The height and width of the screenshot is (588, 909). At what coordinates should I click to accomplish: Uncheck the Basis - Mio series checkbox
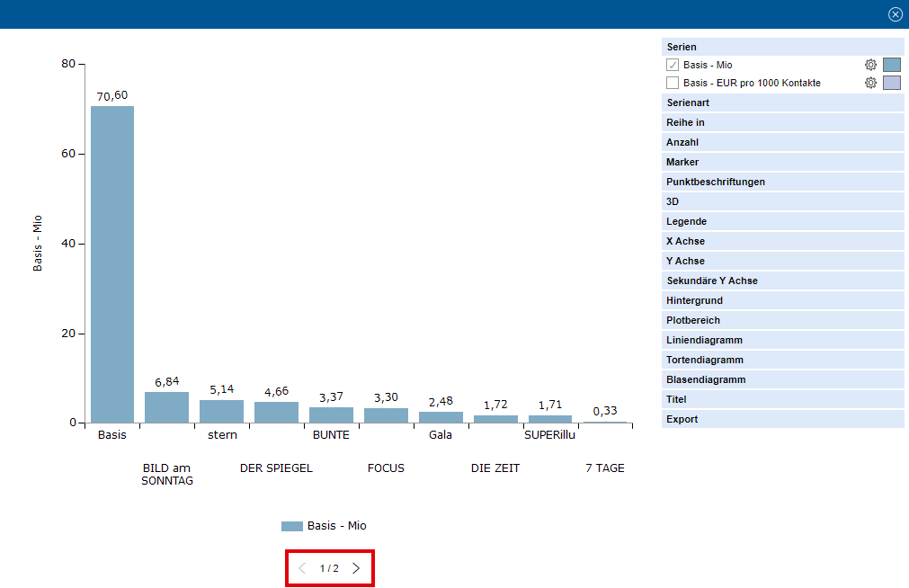[673, 65]
